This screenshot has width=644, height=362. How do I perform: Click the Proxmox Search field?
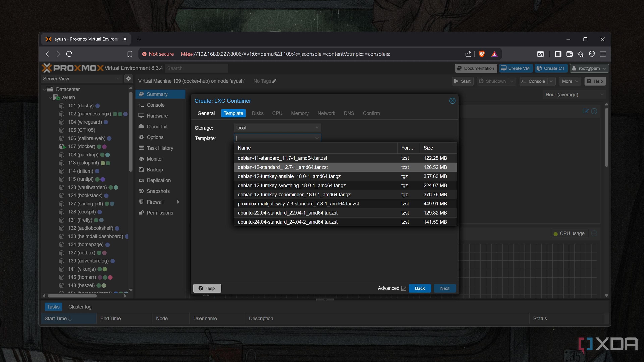coord(196,68)
